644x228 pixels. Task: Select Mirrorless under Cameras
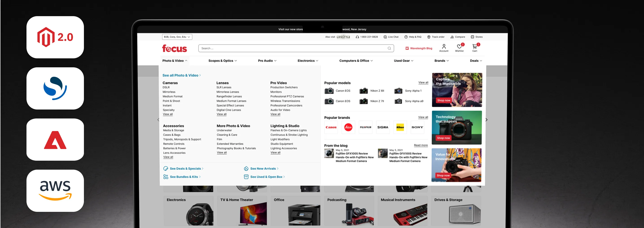coord(169,92)
